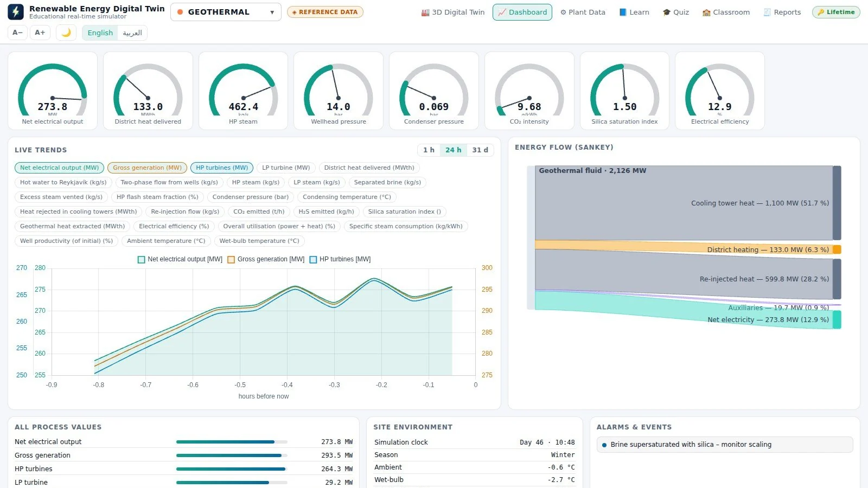Click the Net electricity Sankey flow label

pos(768,319)
